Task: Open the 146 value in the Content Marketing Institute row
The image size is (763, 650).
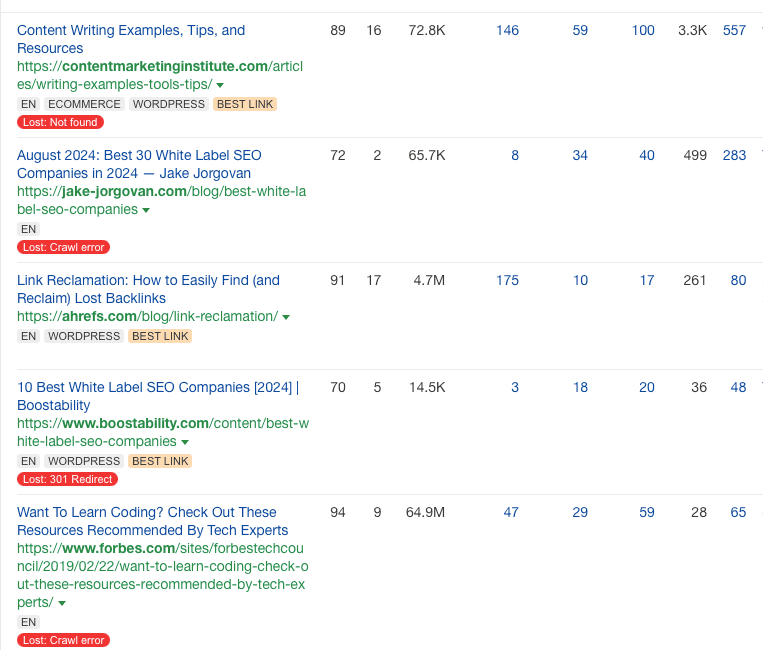Action: point(507,30)
